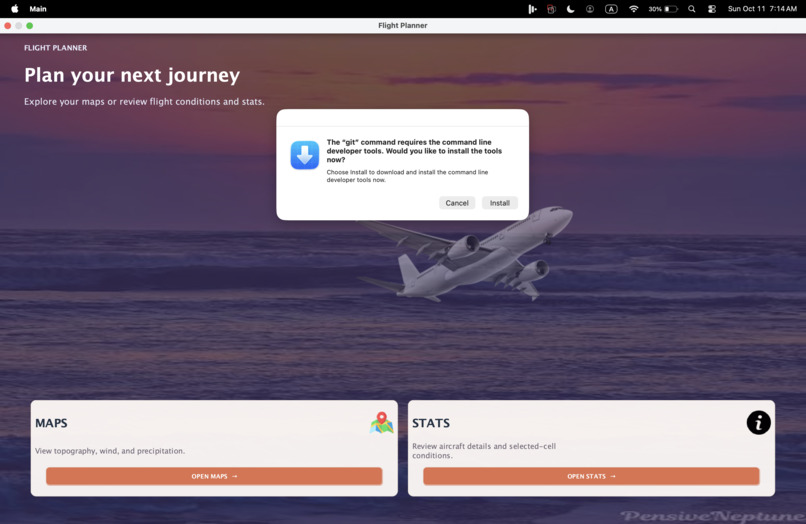Open Maps with the OPEN MAPS button

[214, 476]
